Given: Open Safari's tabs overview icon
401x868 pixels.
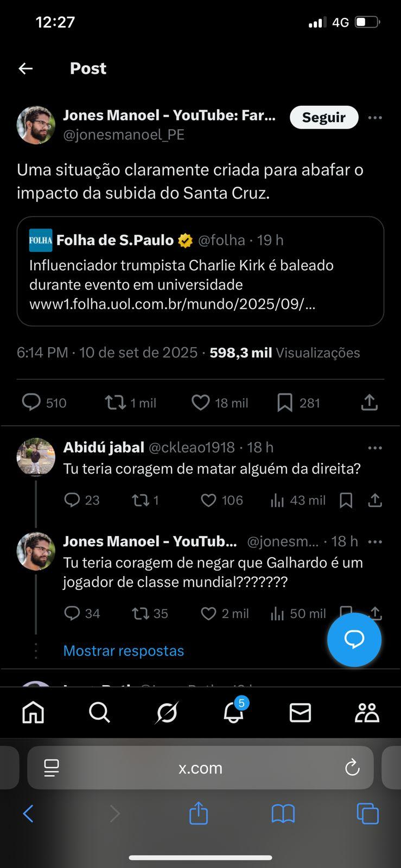Looking at the screenshot, I should point(367,814).
